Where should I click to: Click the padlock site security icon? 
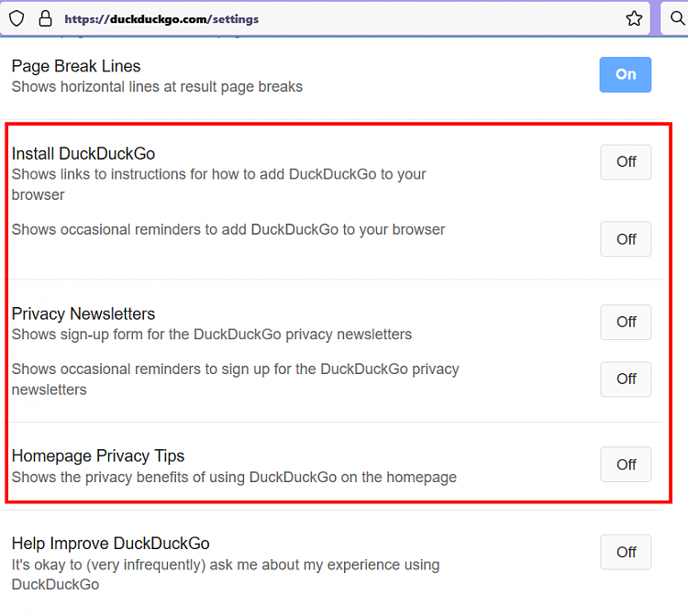(x=45, y=18)
